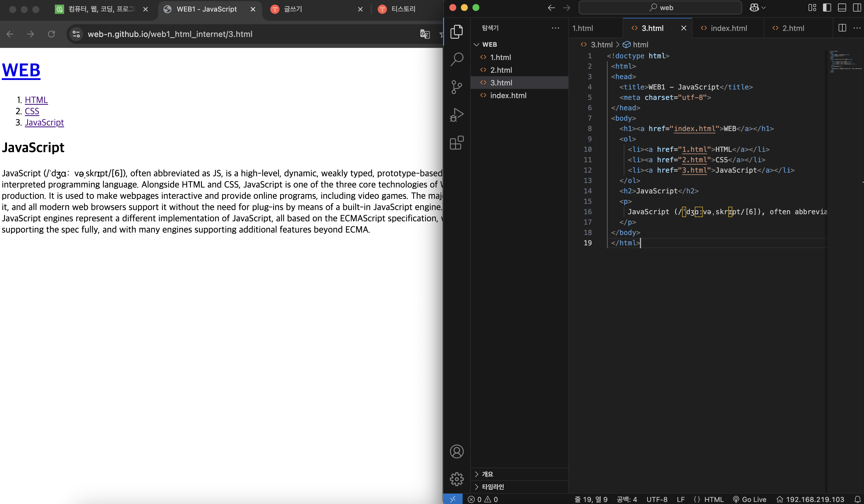This screenshot has height=504, width=864.
Task: Open Source Control view icon
Action: [456, 87]
